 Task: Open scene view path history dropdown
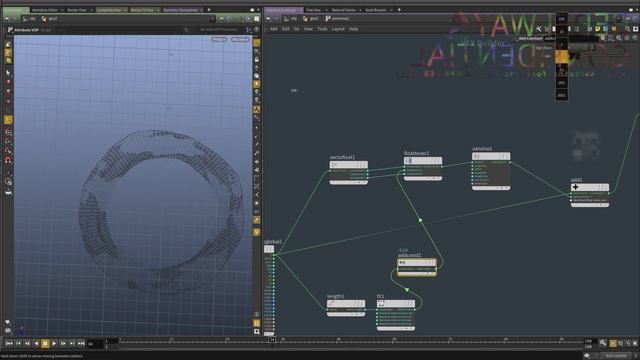[x=212, y=19]
